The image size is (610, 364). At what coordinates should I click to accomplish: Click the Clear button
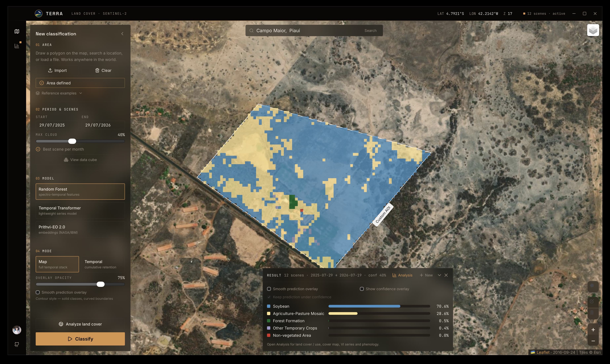(103, 70)
